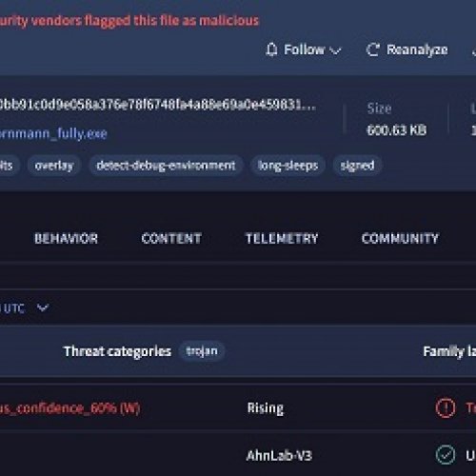
Task: Click the Reanalyze button label
Action: point(417,50)
